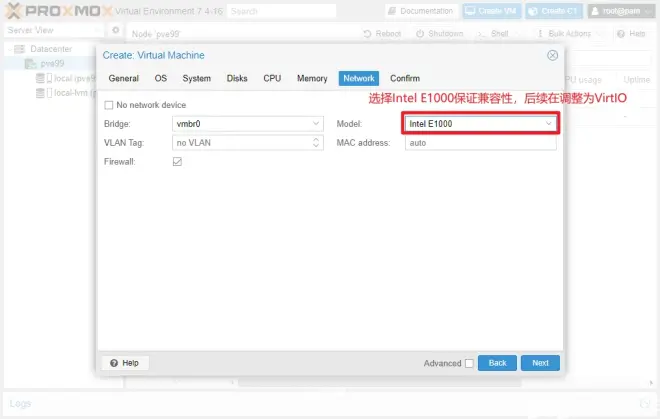
Task: Click the Back button
Action: (x=497, y=363)
